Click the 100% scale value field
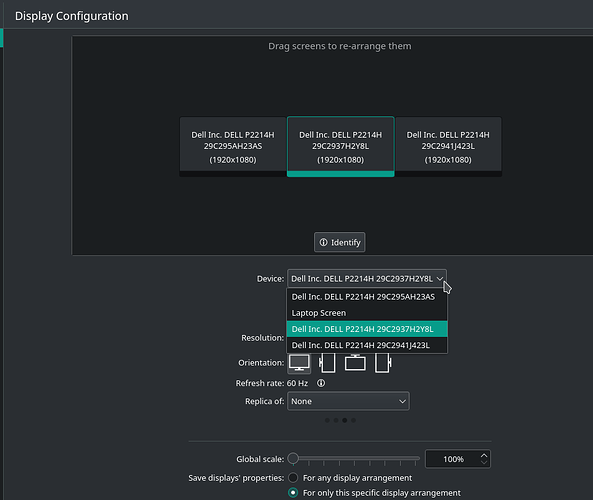The width and height of the screenshot is (593, 500). tap(453, 459)
